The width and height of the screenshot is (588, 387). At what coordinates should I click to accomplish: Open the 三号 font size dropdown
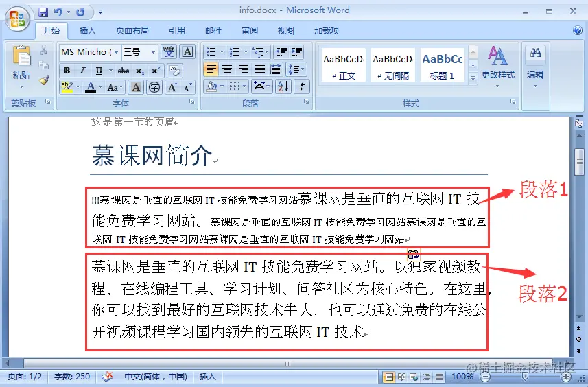(153, 52)
